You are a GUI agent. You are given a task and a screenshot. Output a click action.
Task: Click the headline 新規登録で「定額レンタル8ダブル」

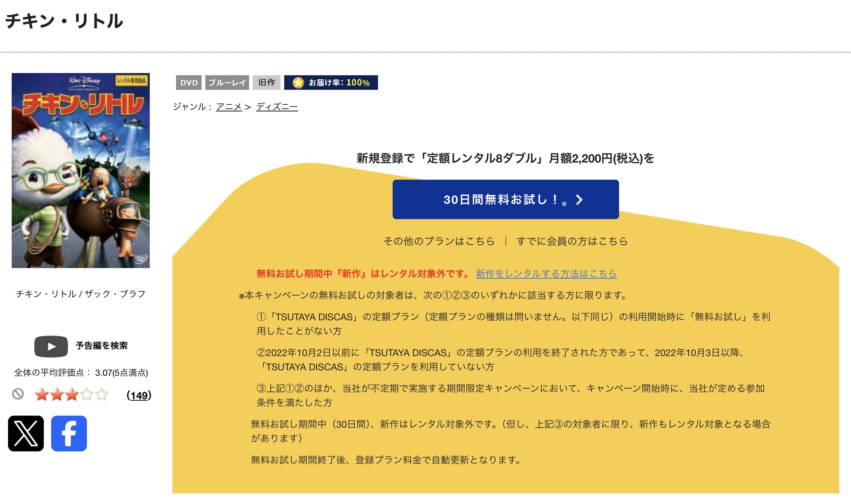pyautogui.click(x=449, y=158)
